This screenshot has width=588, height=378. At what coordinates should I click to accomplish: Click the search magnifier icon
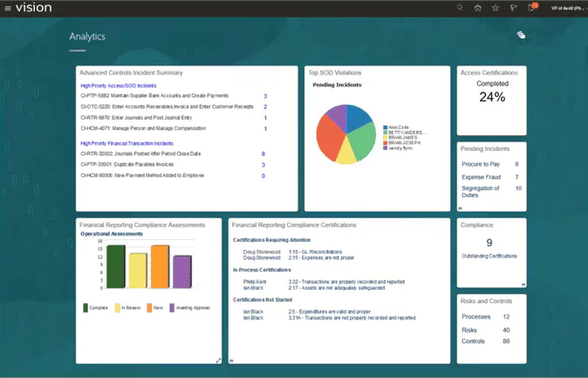click(x=460, y=8)
